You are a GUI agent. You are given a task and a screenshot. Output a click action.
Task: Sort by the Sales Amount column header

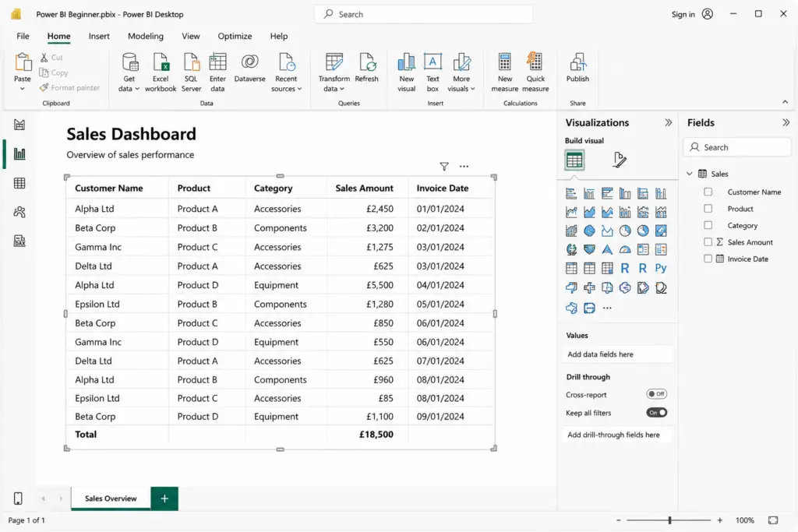pyautogui.click(x=365, y=188)
